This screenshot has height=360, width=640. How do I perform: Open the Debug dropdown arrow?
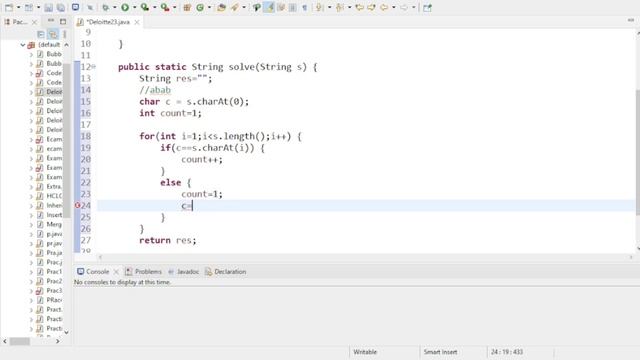click(x=114, y=7)
